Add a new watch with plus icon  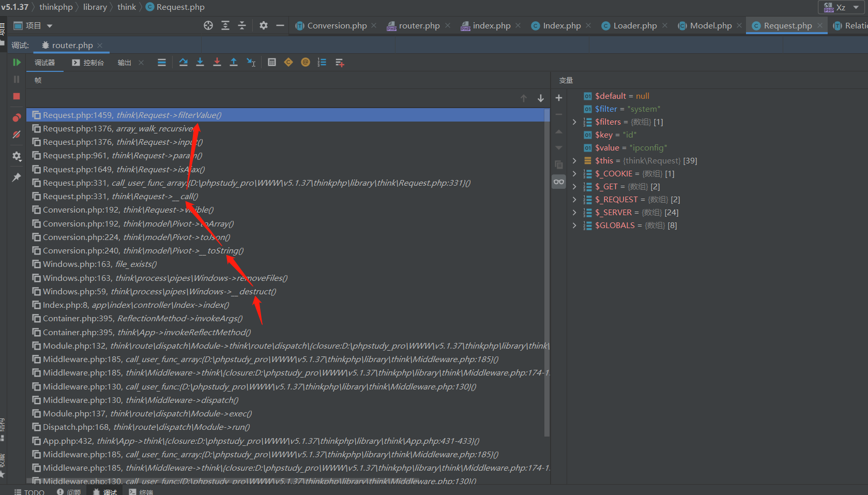click(559, 98)
